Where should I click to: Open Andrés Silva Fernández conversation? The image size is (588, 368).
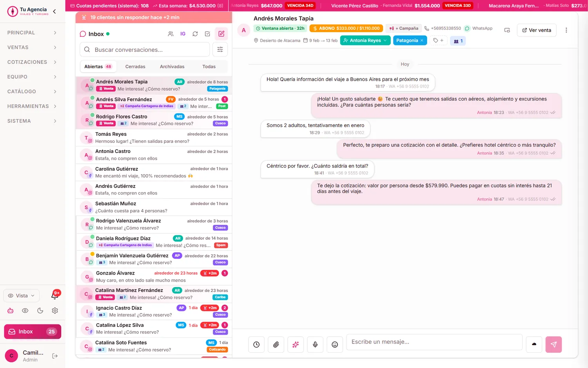point(154,103)
